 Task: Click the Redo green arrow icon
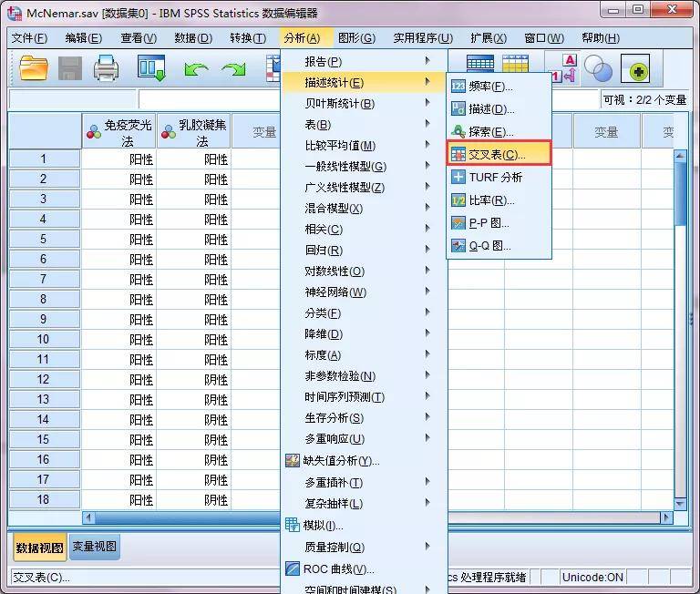(x=233, y=69)
